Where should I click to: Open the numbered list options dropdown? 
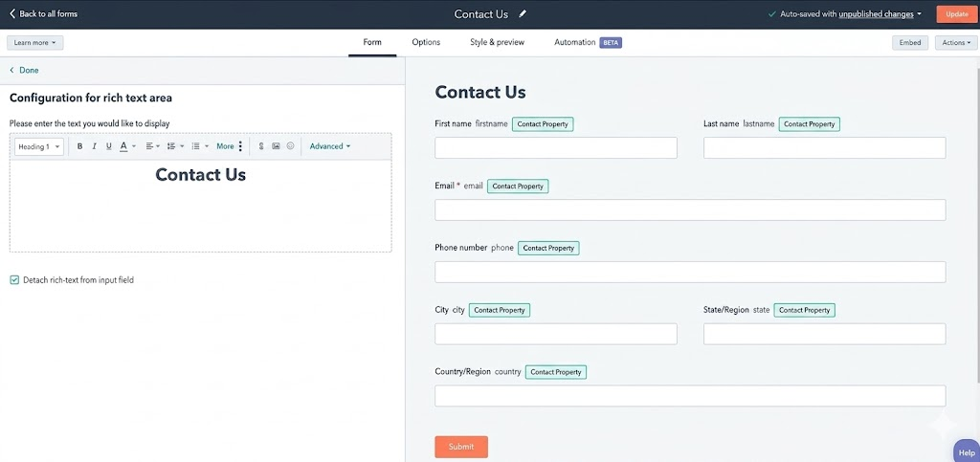pos(200,146)
